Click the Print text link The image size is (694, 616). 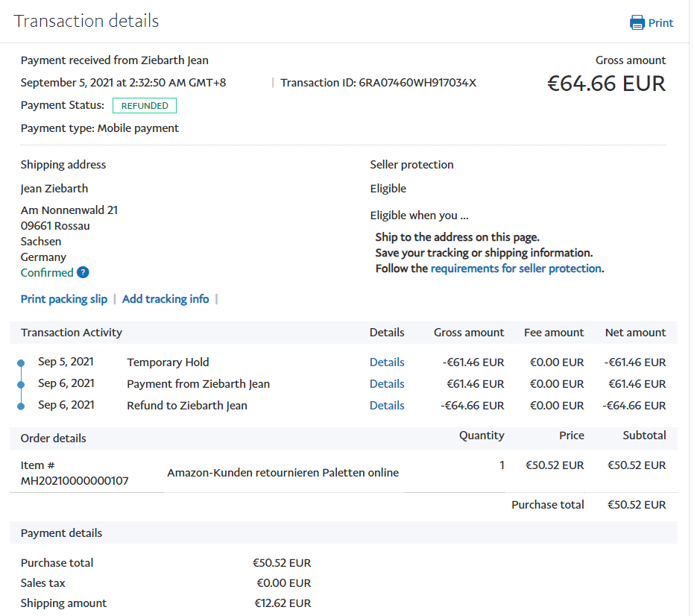click(660, 23)
